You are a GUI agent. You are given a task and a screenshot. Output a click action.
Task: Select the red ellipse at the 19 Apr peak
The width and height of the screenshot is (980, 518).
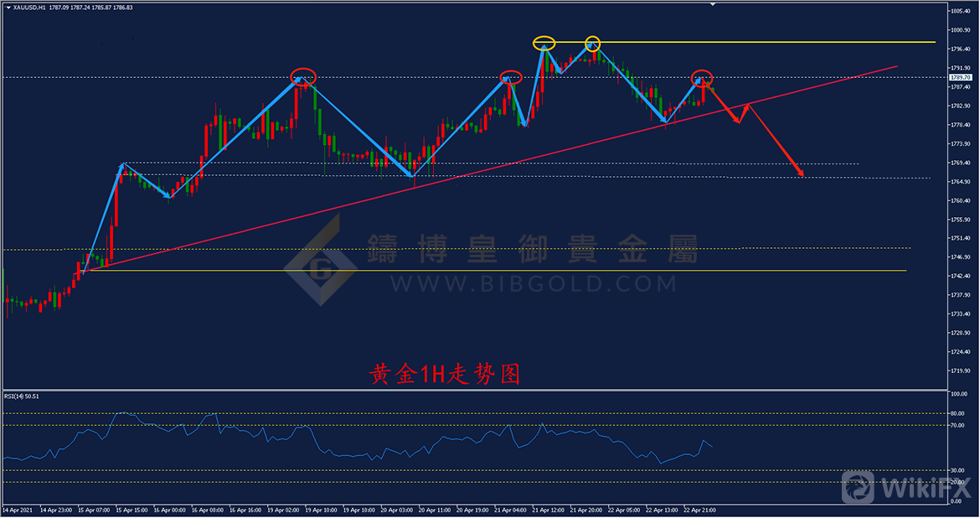pos(303,76)
